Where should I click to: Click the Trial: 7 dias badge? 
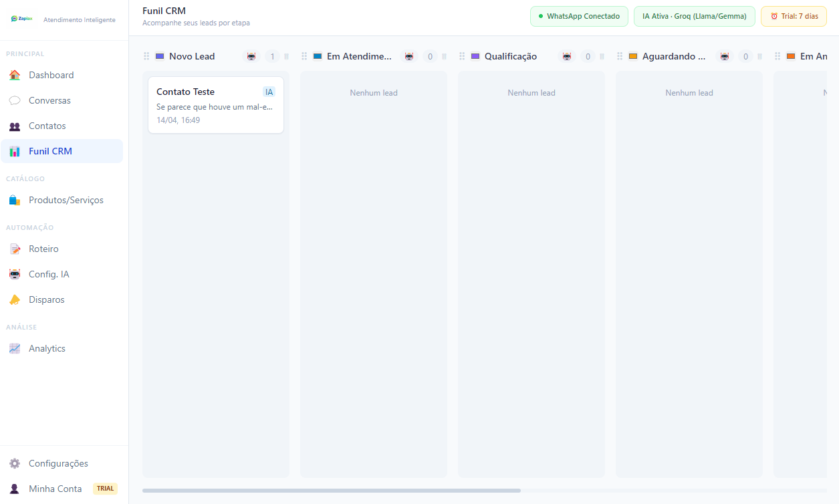(794, 16)
